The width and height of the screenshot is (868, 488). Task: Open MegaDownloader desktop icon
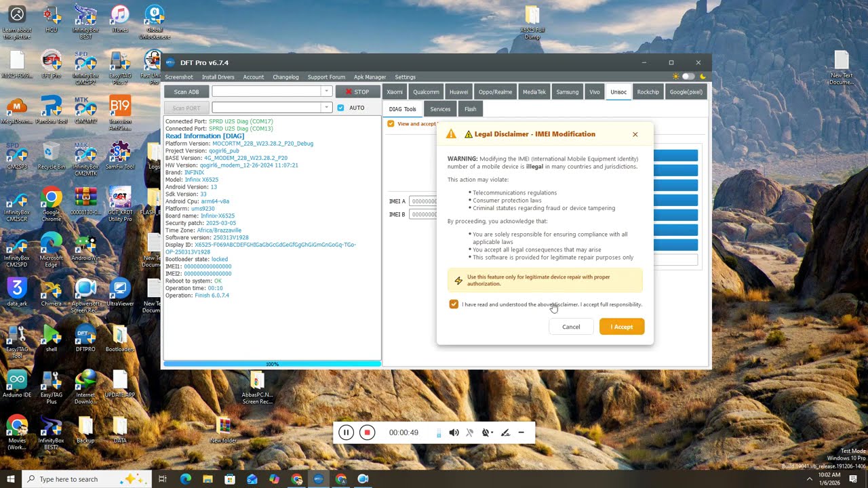pyautogui.click(x=17, y=110)
